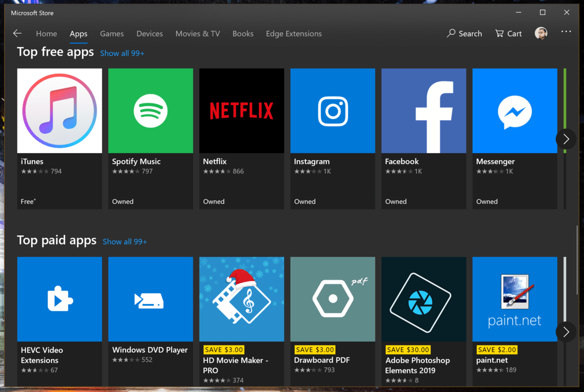Switch to the Movies & TV tab
The width and height of the screenshot is (584, 392).
(x=198, y=34)
